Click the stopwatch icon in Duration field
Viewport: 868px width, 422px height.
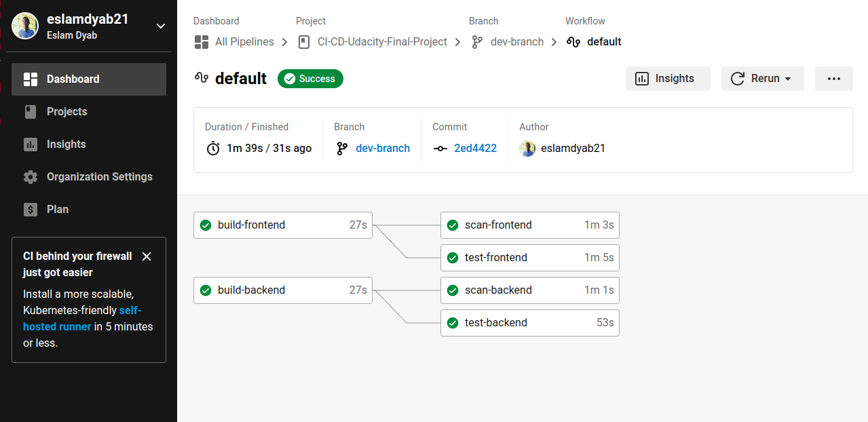coord(213,149)
